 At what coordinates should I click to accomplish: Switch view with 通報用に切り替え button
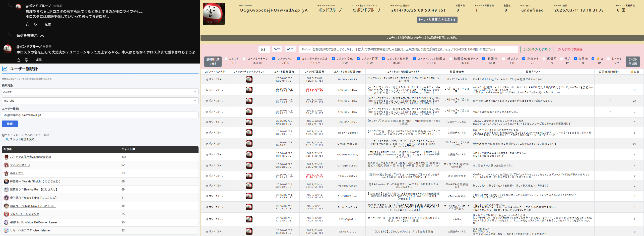click(213, 62)
